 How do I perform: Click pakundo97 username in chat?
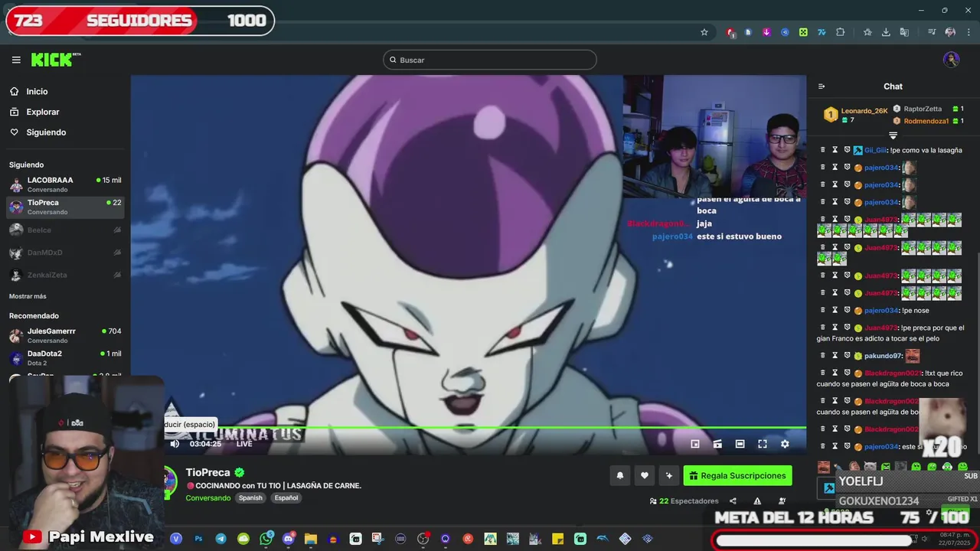click(883, 356)
